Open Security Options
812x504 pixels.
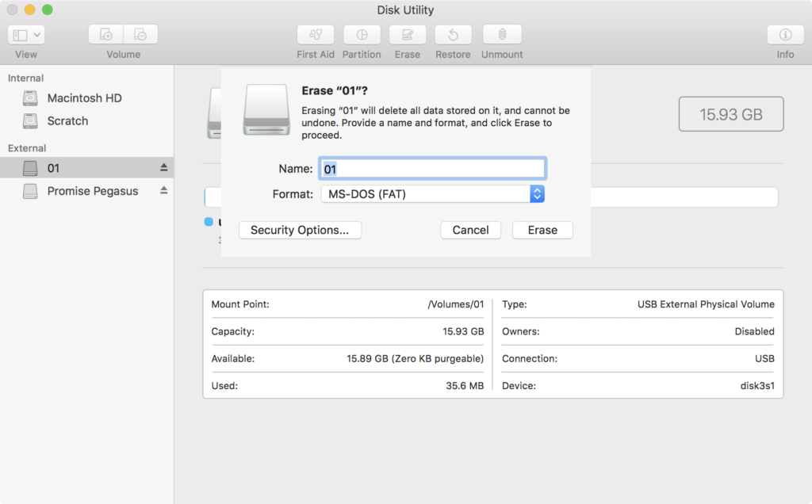tap(300, 230)
